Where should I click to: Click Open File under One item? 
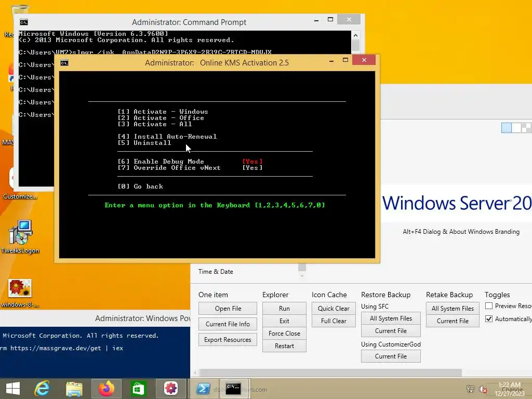click(x=228, y=309)
